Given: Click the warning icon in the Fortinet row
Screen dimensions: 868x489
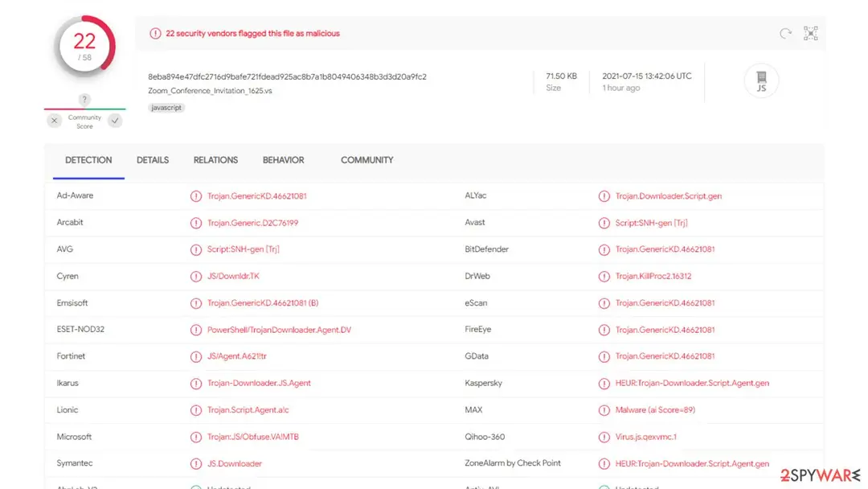Looking at the screenshot, I should 196,356.
